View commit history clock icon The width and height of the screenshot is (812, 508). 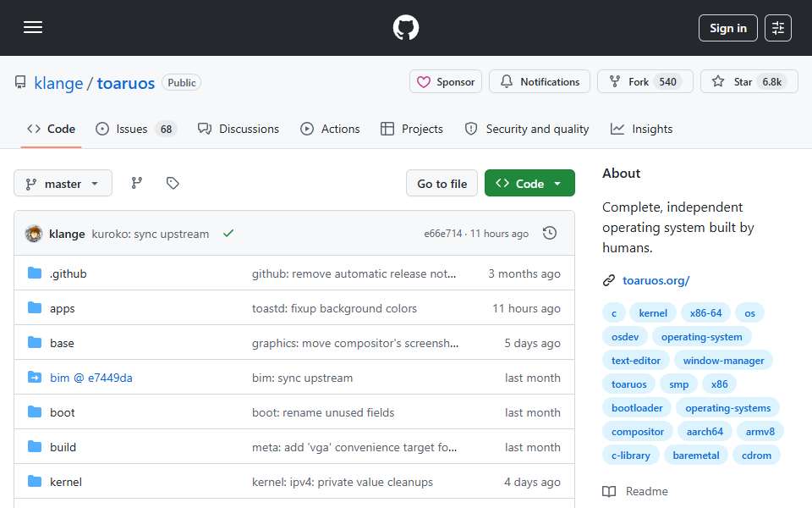coord(550,234)
